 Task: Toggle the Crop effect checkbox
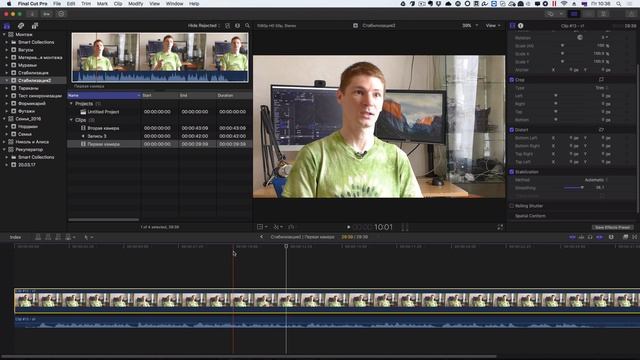pos(511,80)
